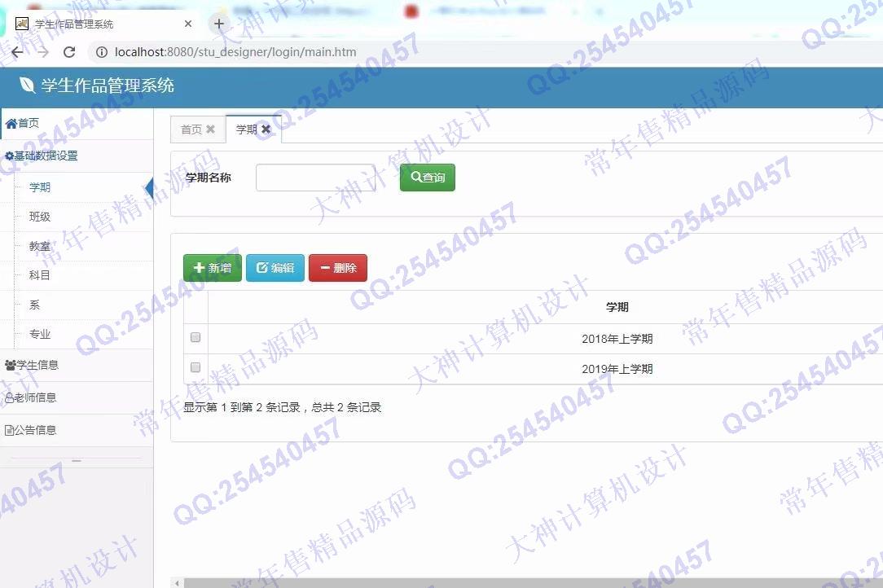
Task: Close the 首页 content tab
Action: [211, 129]
